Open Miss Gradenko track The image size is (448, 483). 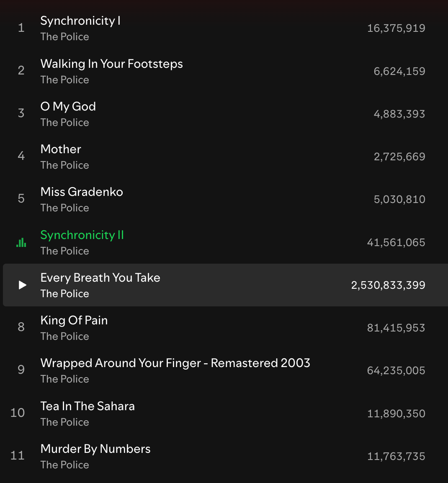82,192
